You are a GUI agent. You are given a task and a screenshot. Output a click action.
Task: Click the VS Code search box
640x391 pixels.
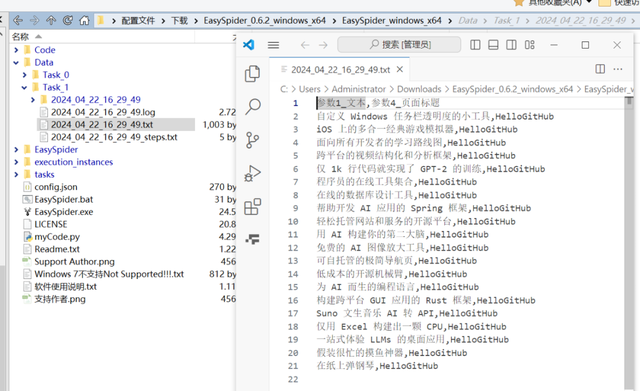pos(399,44)
